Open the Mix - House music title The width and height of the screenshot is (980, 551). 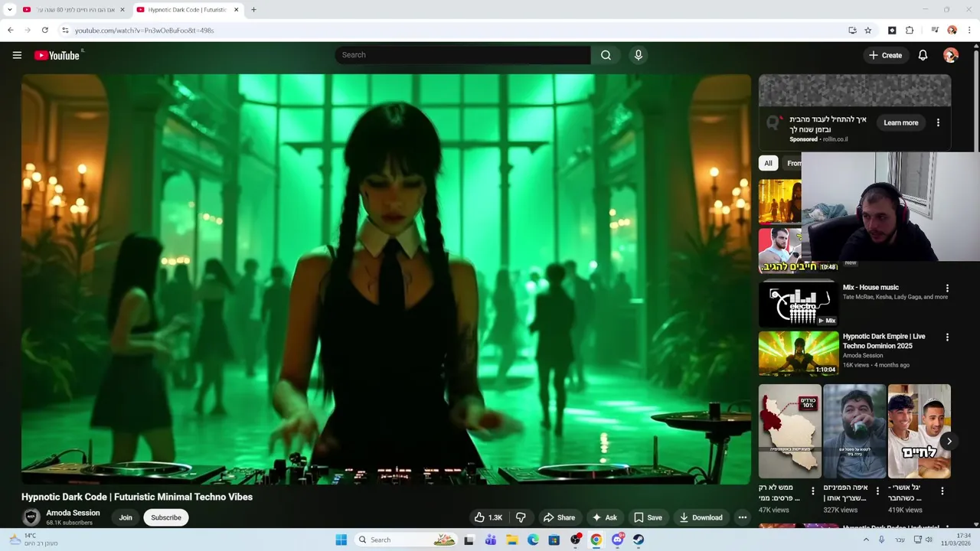[871, 287]
